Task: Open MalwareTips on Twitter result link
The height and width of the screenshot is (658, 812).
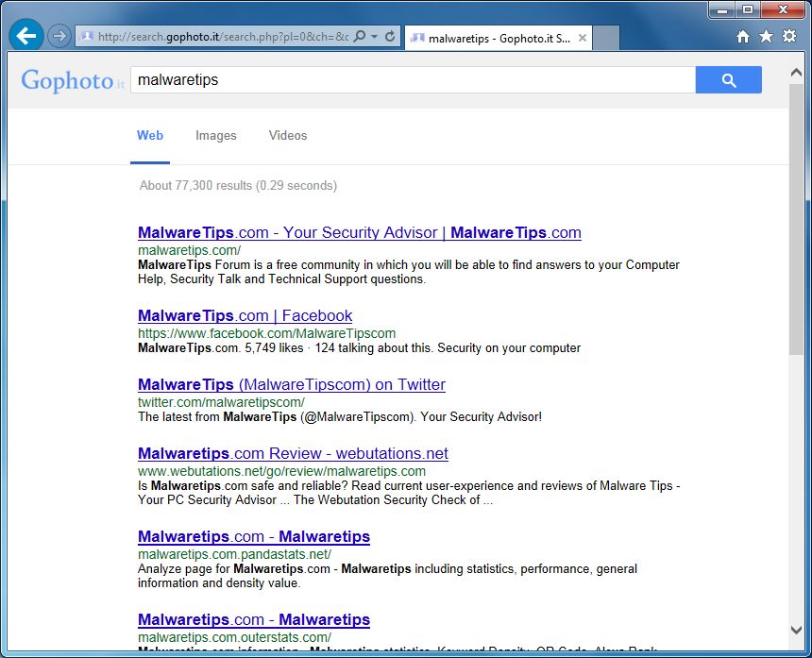Action: (x=292, y=384)
